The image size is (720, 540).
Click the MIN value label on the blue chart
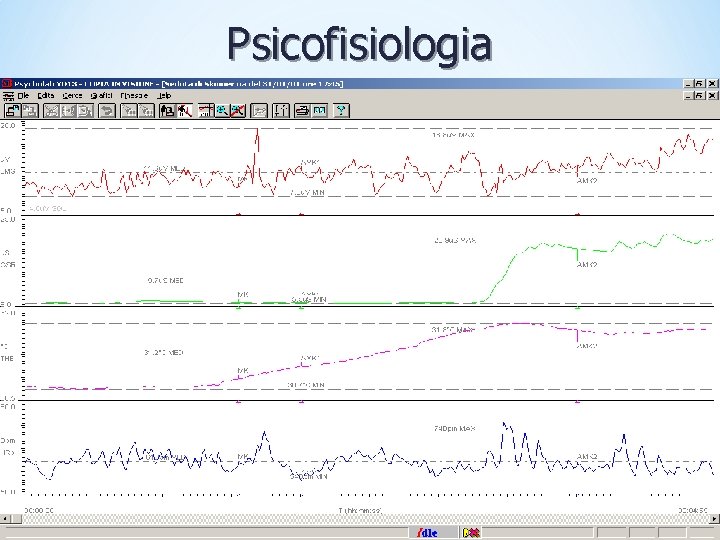(309, 477)
